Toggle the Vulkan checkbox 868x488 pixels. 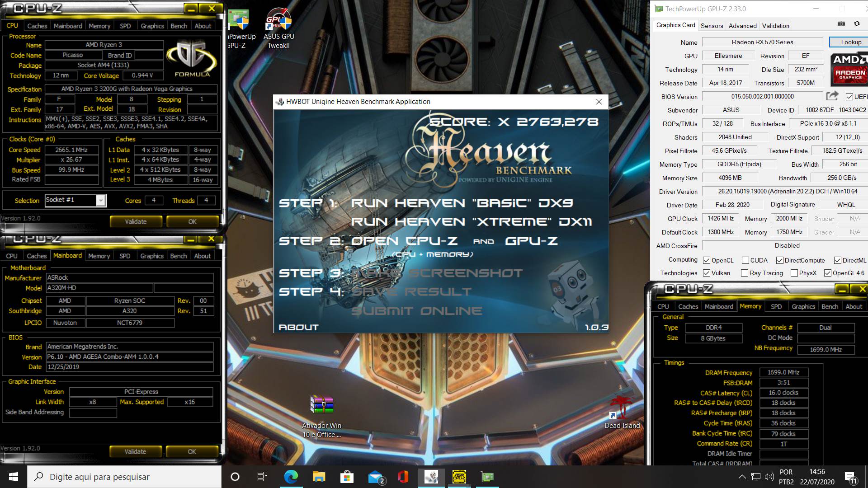tap(707, 273)
